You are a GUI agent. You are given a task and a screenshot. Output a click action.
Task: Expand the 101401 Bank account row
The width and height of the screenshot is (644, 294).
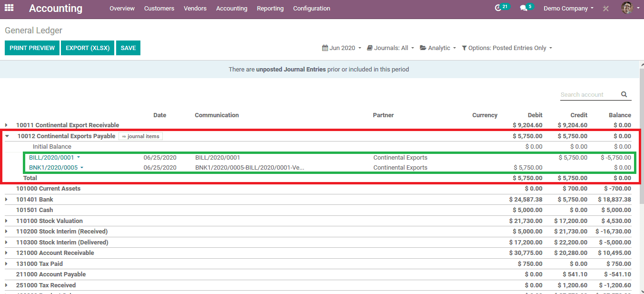pyautogui.click(x=6, y=200)
